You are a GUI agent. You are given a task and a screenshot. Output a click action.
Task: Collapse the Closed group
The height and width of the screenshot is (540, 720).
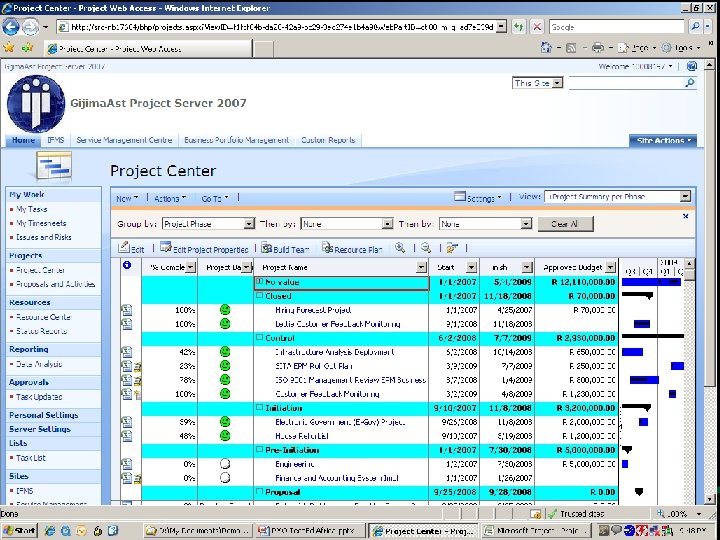point(259,296)
